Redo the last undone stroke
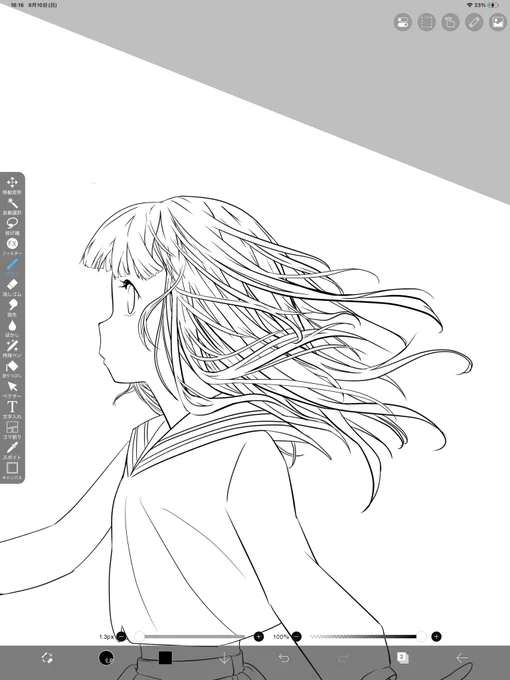Image resolution: width=510 pixels, height=680 pixels. click(343, 658)
